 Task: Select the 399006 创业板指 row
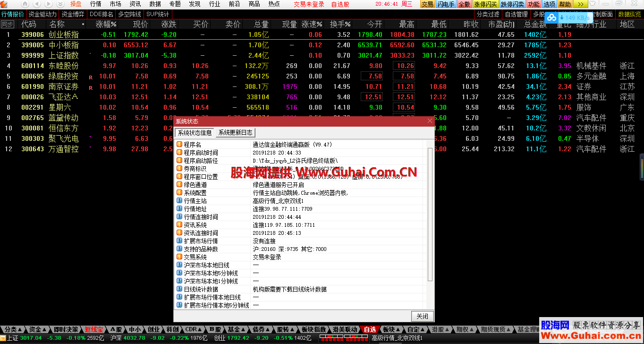(x=322, y=34)
